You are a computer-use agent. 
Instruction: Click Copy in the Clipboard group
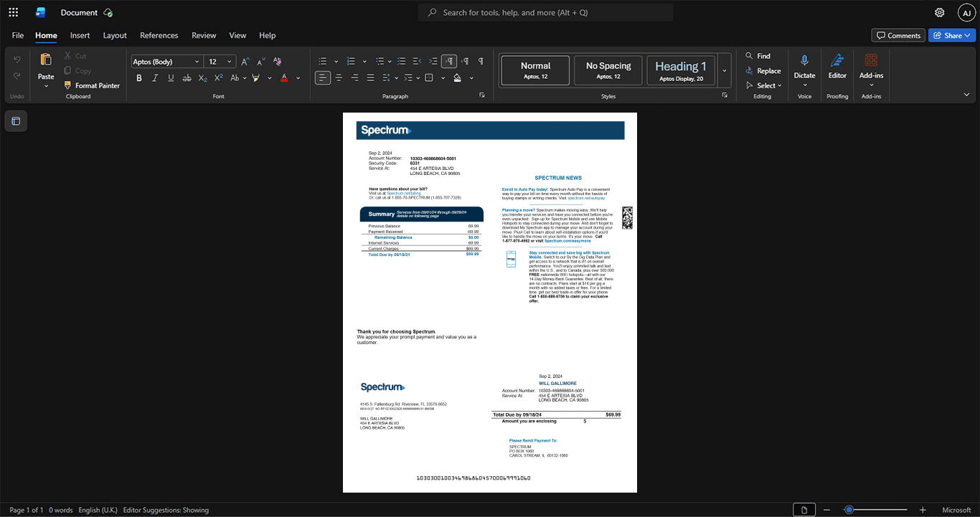77,71
